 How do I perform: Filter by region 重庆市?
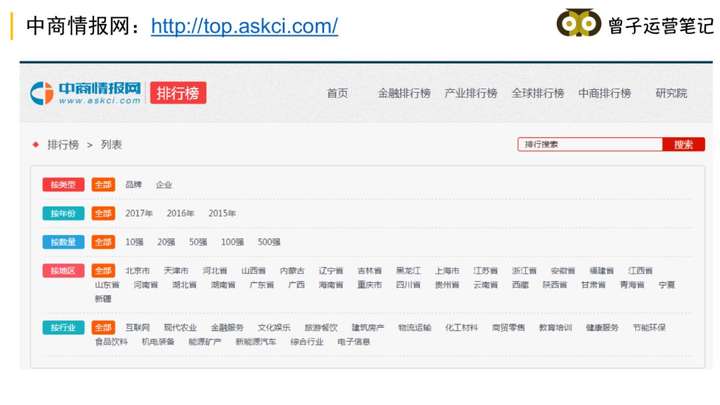click(x=370, y=285)
